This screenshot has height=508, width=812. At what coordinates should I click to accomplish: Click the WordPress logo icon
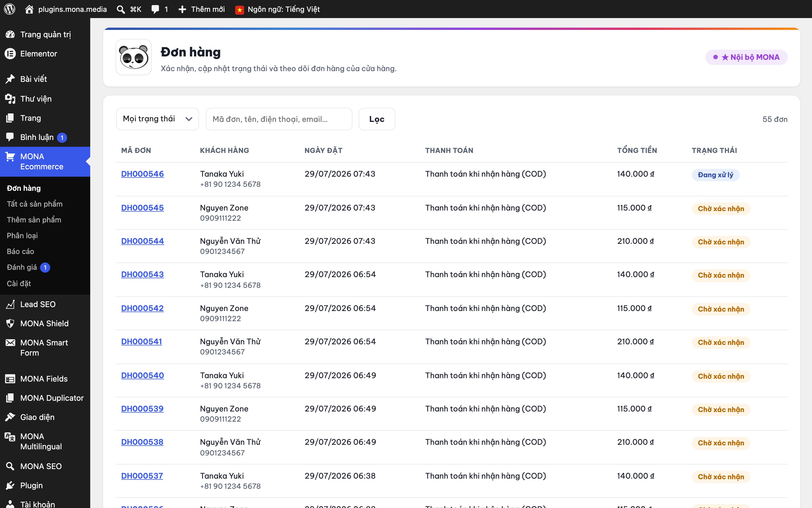click(x=10, y=9)
